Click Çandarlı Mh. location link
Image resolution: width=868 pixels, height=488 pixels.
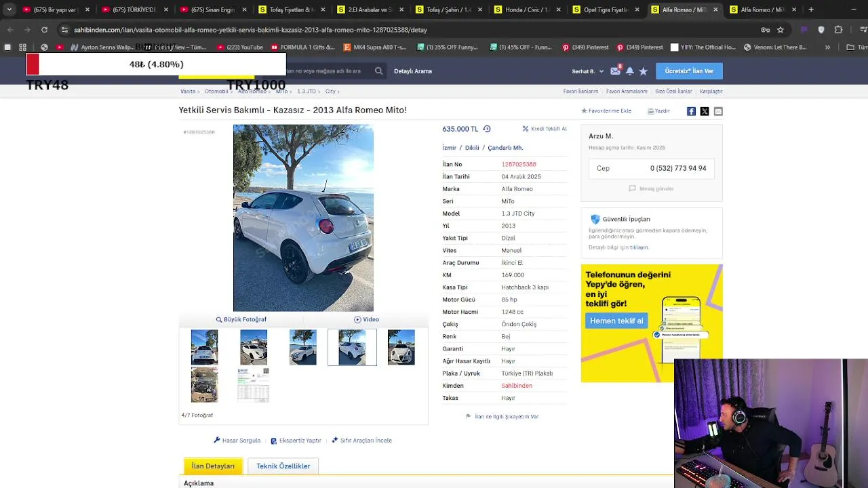(505, 148)
